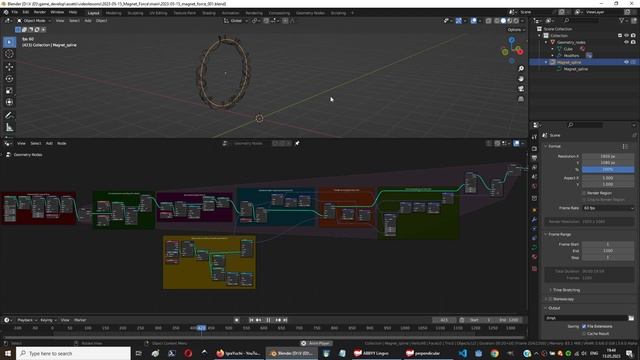Click the Frame Start value field

coord(608,244)
